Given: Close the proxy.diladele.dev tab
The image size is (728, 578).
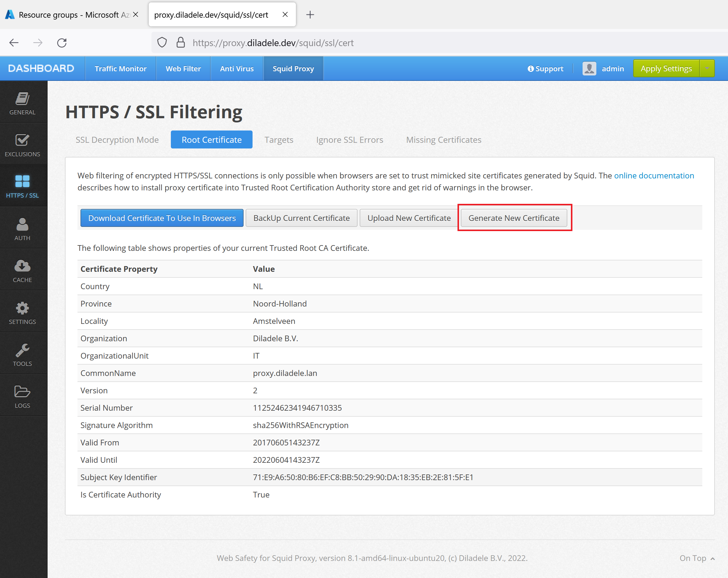Looking at the screenshot, I should pyautogui.click(x=285, y=15).
